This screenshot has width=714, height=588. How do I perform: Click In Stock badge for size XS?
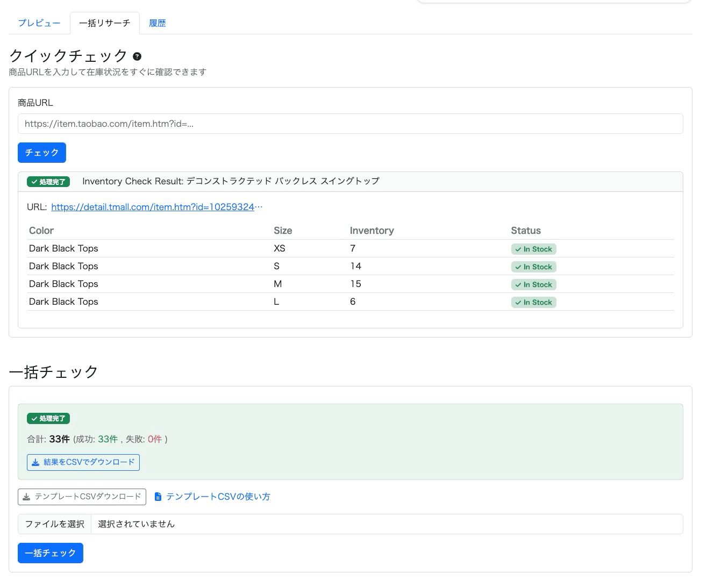click(534, 249)
